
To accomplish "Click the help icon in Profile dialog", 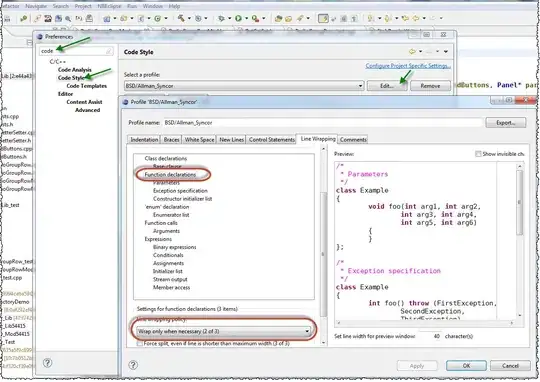I will pyautogui.click(x=133, y=365).
